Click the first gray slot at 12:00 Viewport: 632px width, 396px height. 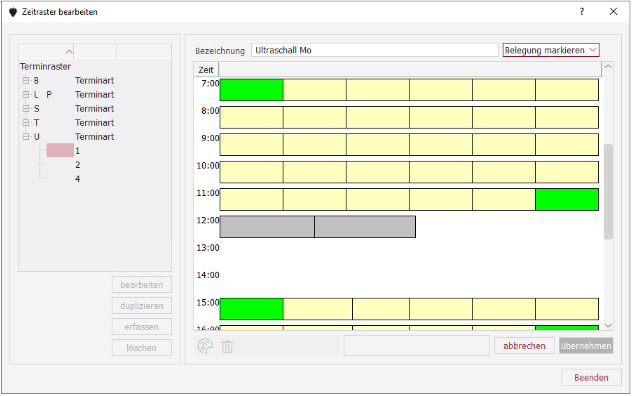pyautogui.click(x=267, y=227)
